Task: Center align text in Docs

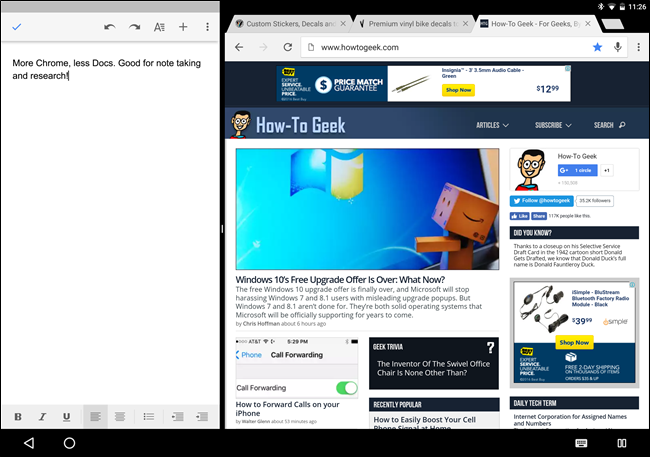Action: (120, 416)
